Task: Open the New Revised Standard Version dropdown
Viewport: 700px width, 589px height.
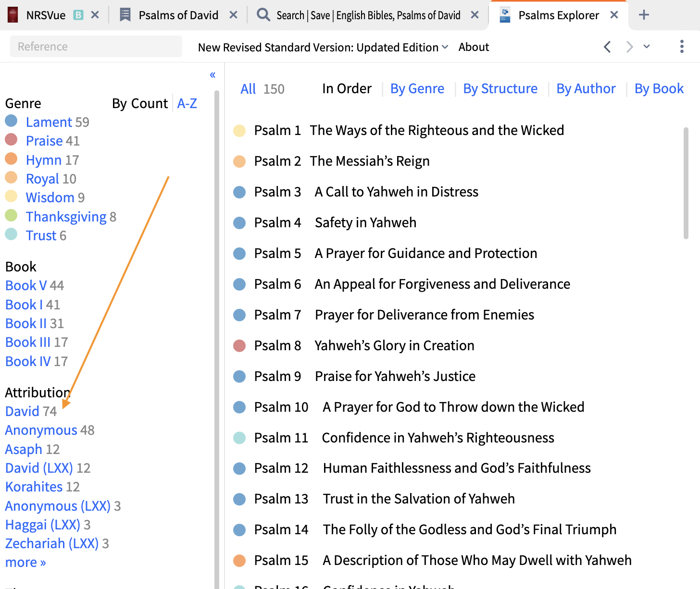Action: (x=323, y=47)
